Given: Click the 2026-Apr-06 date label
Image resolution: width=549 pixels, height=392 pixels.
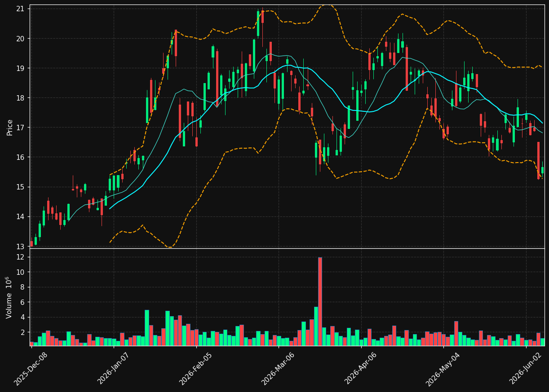Looking at the screenshot, I should [361, 369].
